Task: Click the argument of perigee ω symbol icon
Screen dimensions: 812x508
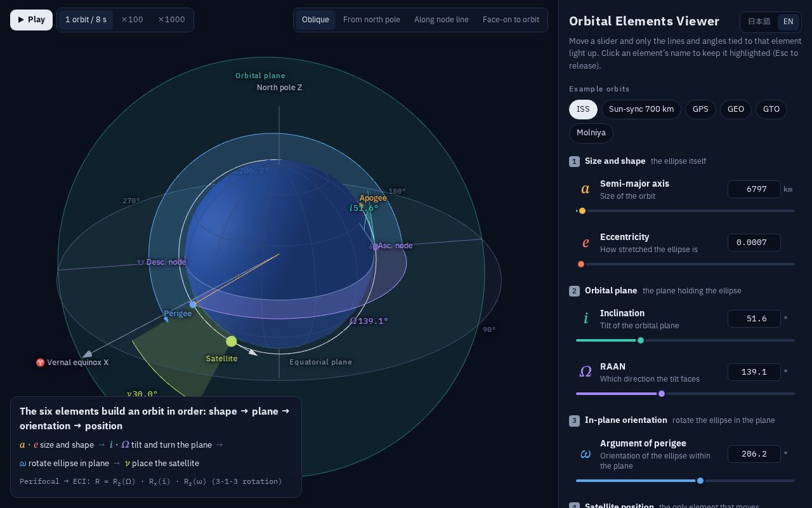Action: pos(586,454)
